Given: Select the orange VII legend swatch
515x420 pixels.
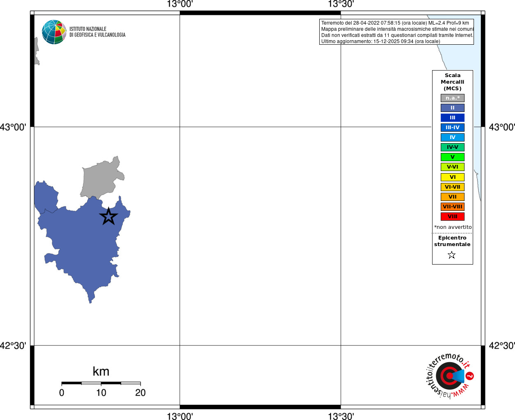Looking at the screenshot, I should [453, 197].
